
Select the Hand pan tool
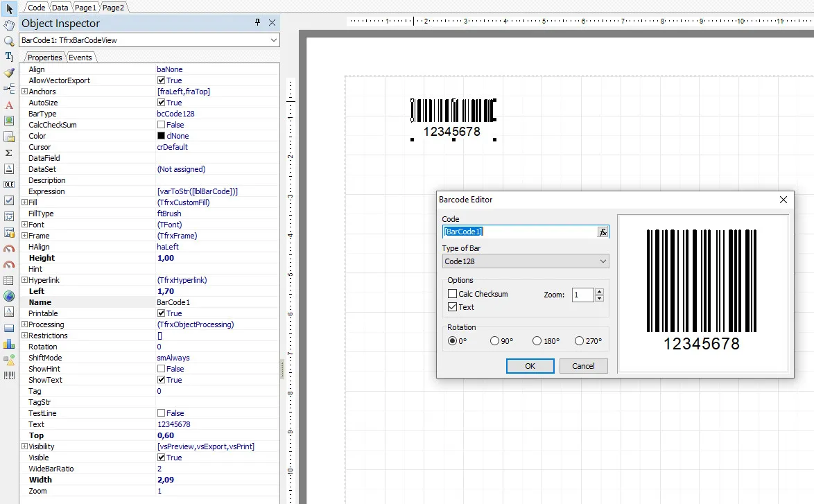(9, 25)
